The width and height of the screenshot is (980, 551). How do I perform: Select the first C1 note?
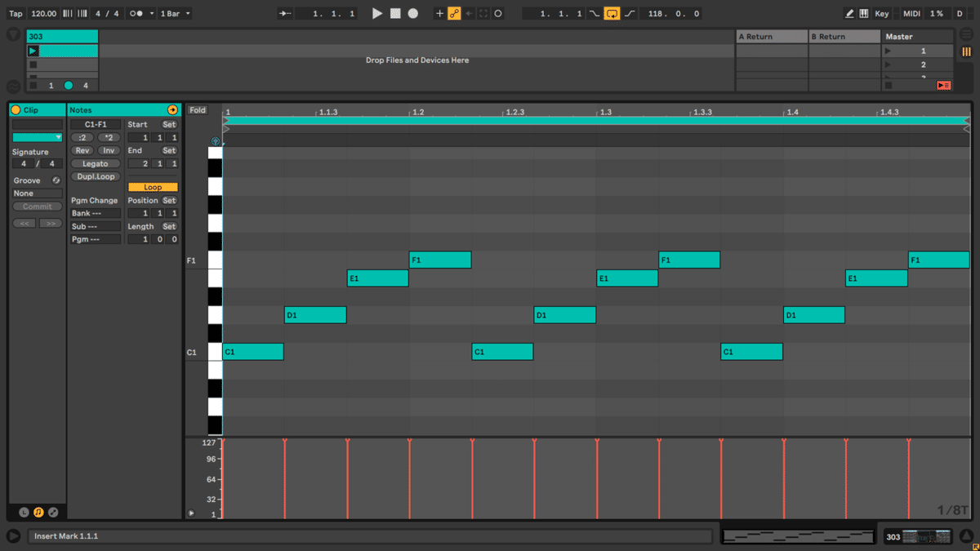[253, 352]
